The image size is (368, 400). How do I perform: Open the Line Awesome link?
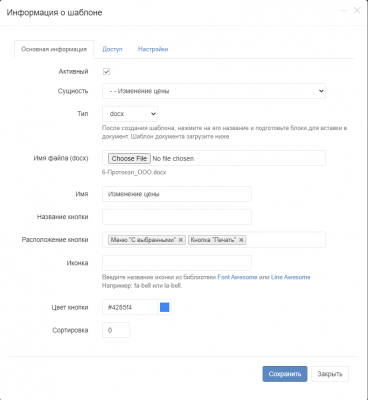pyautogui.click(x=290, y=277)
